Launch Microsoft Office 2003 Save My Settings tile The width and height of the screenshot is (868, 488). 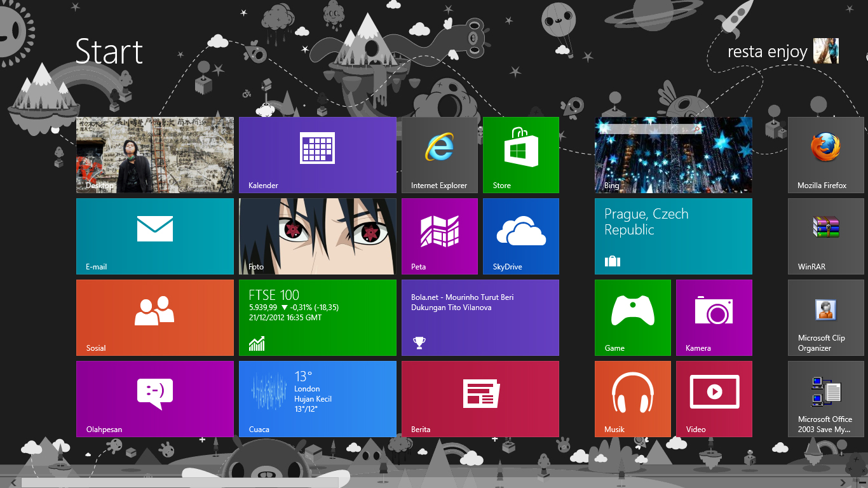point(826,399)
